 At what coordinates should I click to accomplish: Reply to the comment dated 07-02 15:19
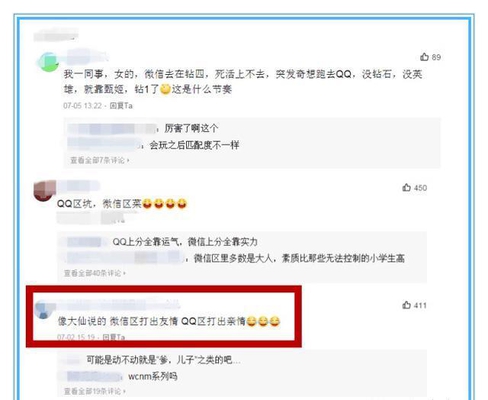pos(114,337)
